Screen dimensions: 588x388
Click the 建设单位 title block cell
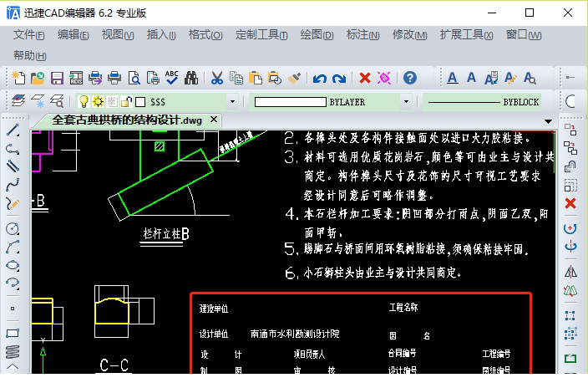tap(214, 309)
